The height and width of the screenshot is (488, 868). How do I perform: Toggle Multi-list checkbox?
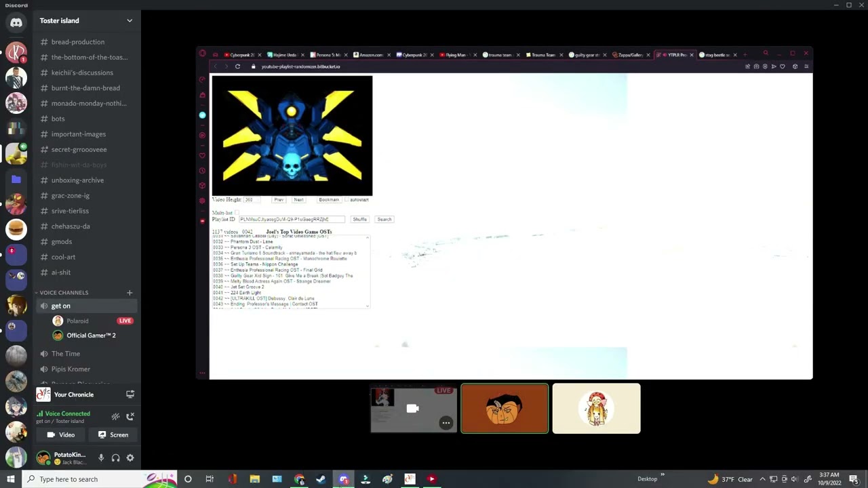point(237,213)
